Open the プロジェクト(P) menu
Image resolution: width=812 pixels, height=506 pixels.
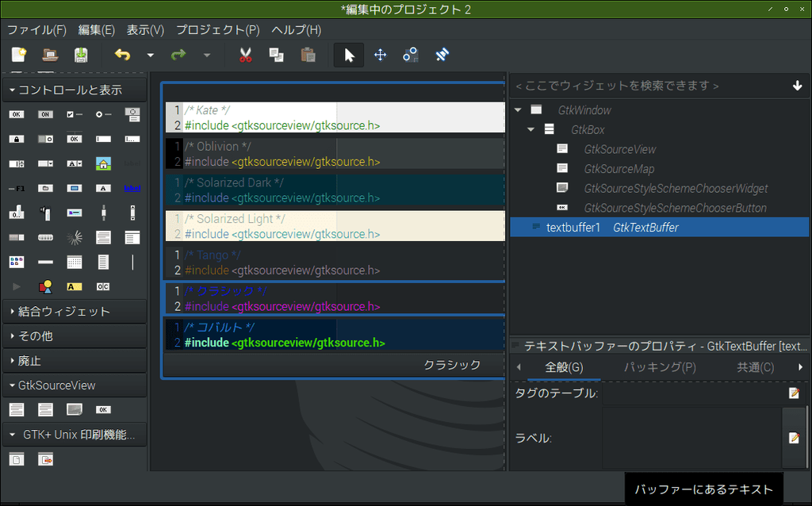coord(218,30)
